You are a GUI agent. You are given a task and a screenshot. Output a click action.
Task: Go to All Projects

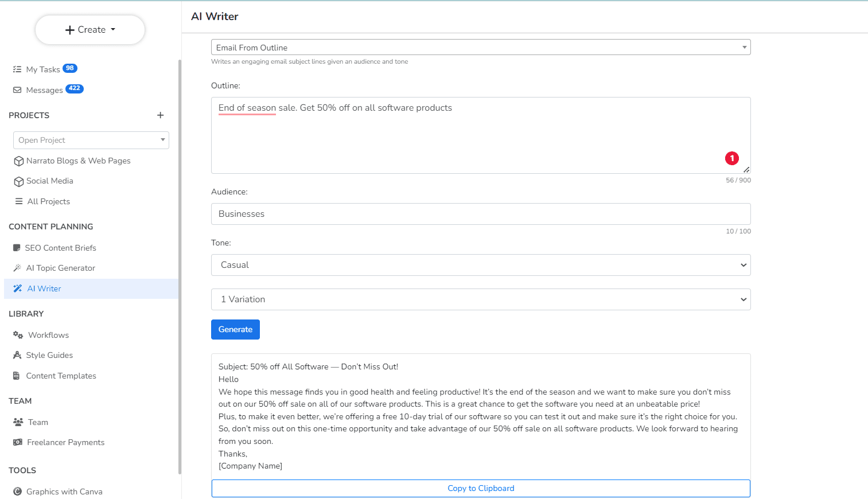[x=49, y=201]
